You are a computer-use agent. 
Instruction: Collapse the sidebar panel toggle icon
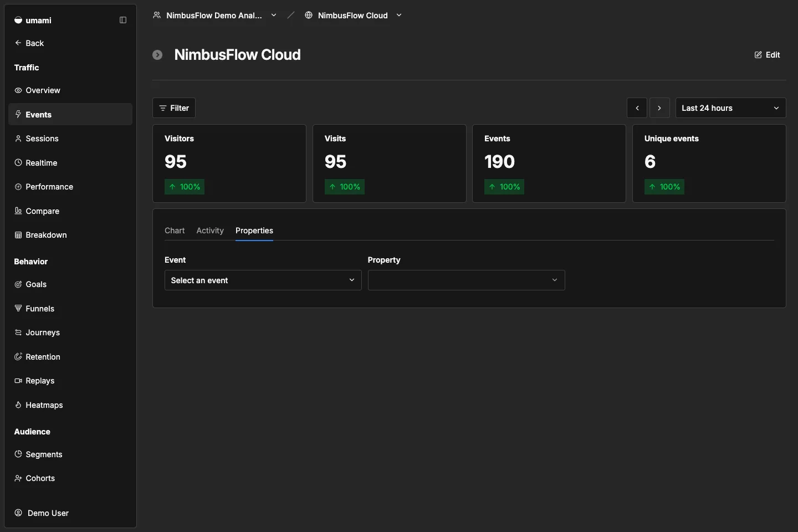tap(123, 20)
